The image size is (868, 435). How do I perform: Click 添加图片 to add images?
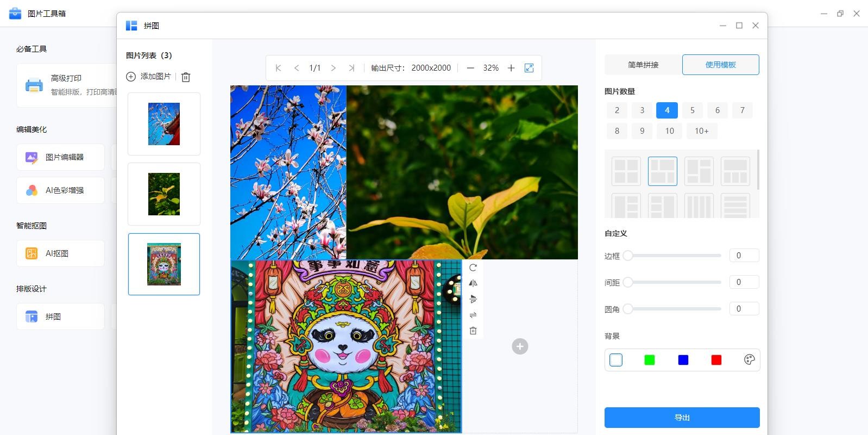point(149,77)
